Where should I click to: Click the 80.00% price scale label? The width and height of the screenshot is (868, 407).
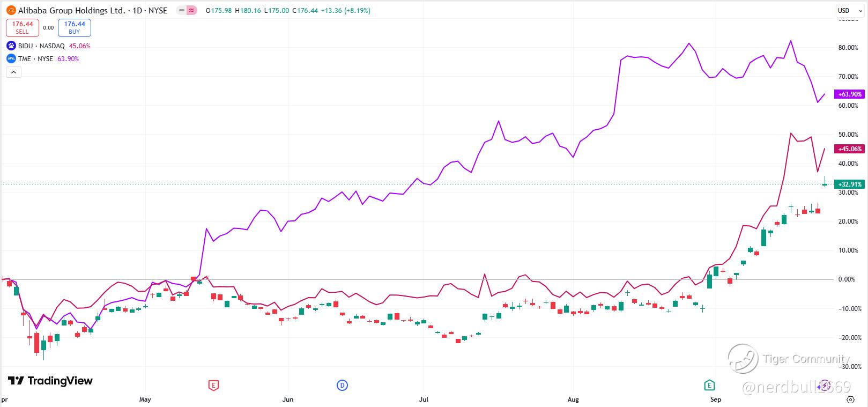(848, 48)
